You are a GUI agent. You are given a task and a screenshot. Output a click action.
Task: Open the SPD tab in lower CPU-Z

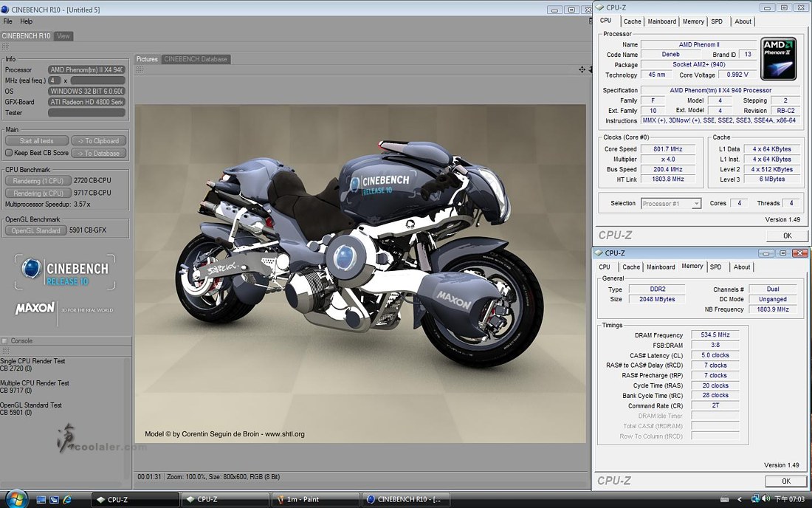(716, 267)
